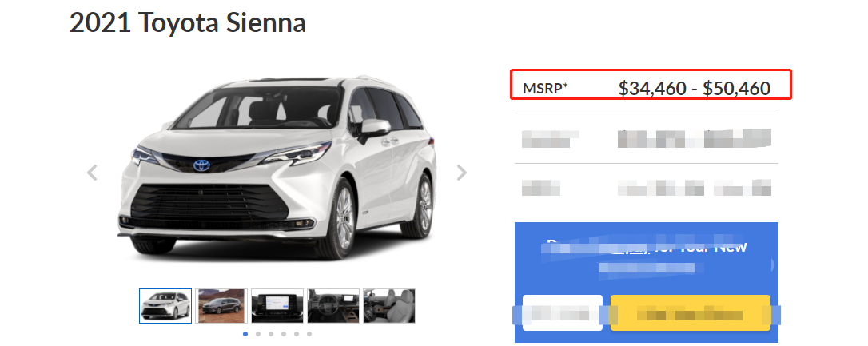Screen dimensions: 868x346
Task: Jump to the second carousel page dot
Action: pyautogui.click(x=258, y=334)
